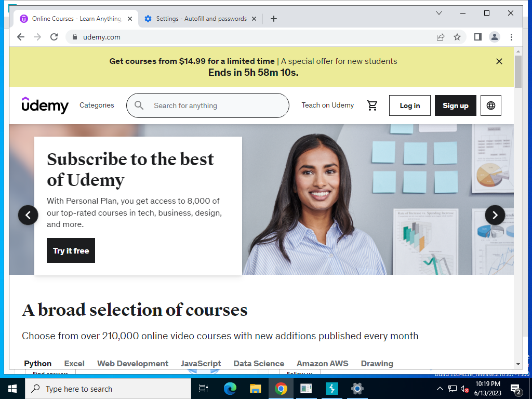532x399 pixels.
Task: Click the scrollbar down arrow
Action: pyautogui.click(x=518, y=364)
